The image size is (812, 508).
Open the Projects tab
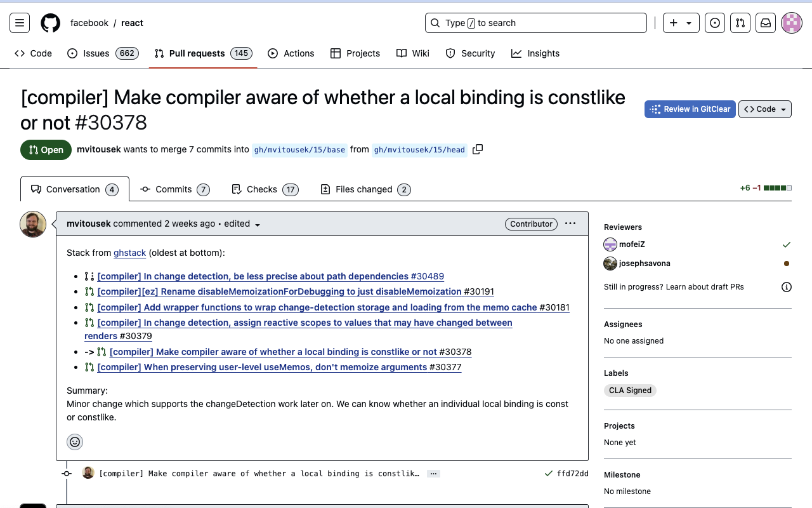pos(355,53)
